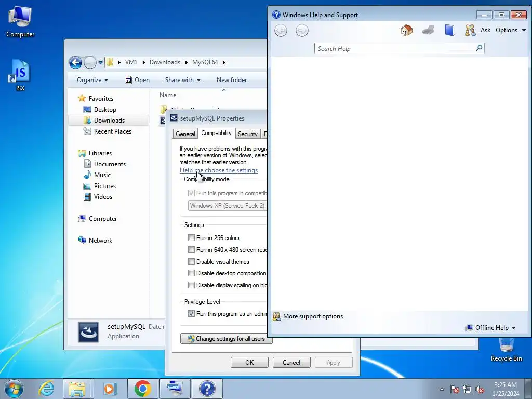The height and width of the screenshot is (399, 532).
Task: Click VM1 in address breadcrumb
Action: (x=131, y=62)
